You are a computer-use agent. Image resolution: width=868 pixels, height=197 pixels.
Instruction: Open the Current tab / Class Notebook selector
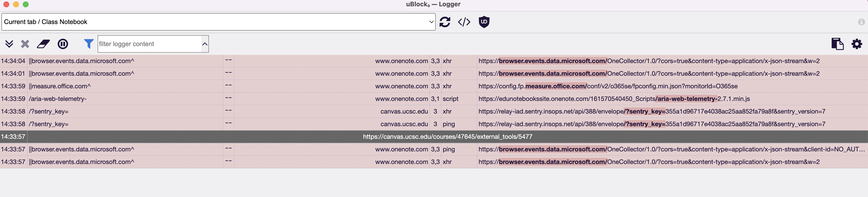(218, 22)
